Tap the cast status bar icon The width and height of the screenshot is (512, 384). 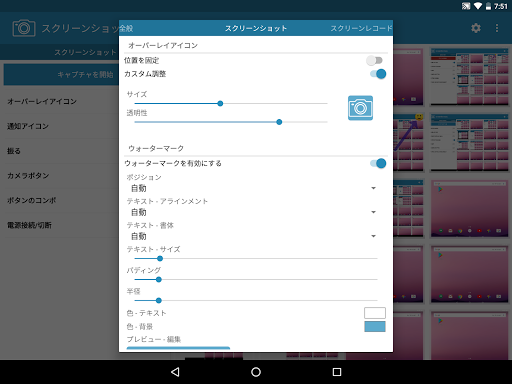click(x=466, y=6)
